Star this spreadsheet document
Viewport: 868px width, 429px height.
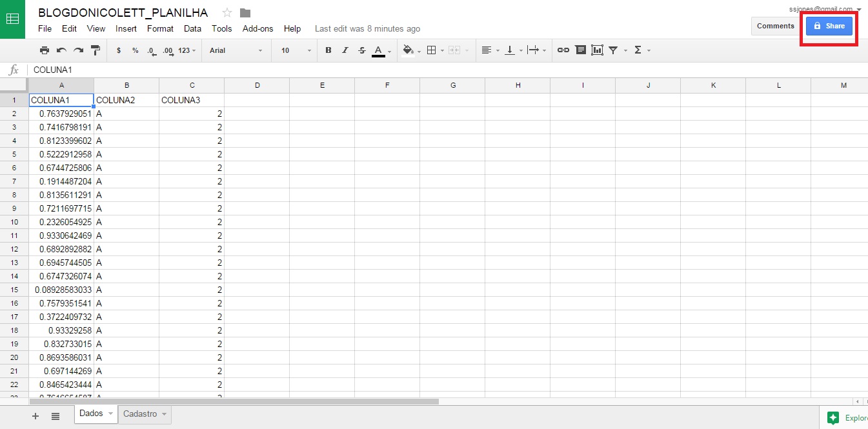[x=227, y=13]
